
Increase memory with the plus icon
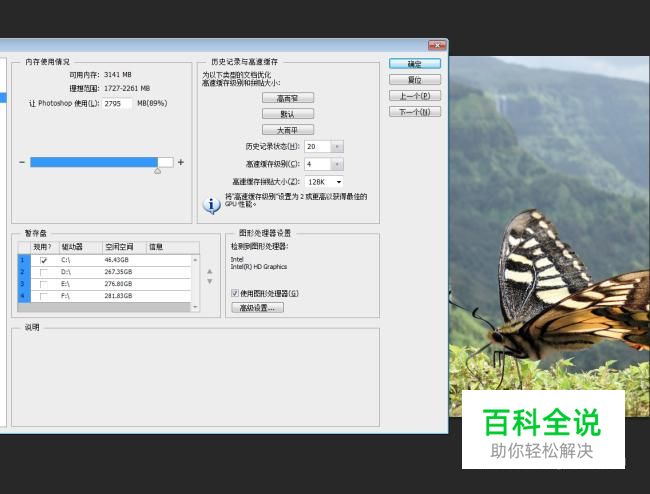coord(181,162)
